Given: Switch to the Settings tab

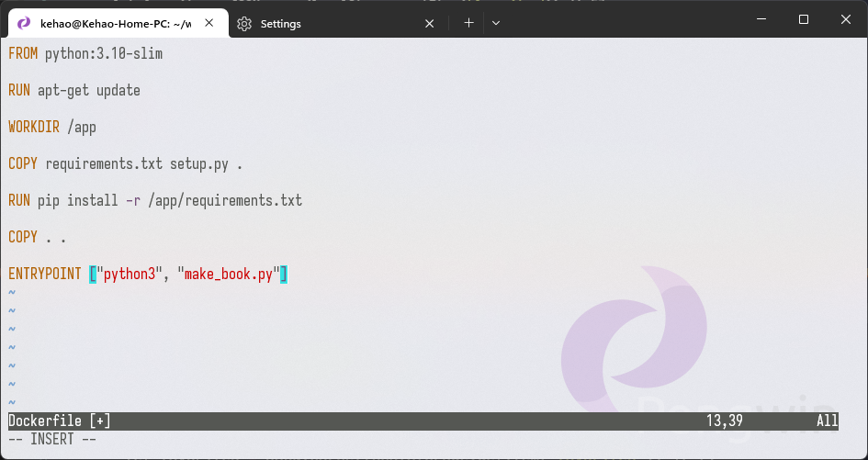Looking at the screenshot, I should [338, 23].
